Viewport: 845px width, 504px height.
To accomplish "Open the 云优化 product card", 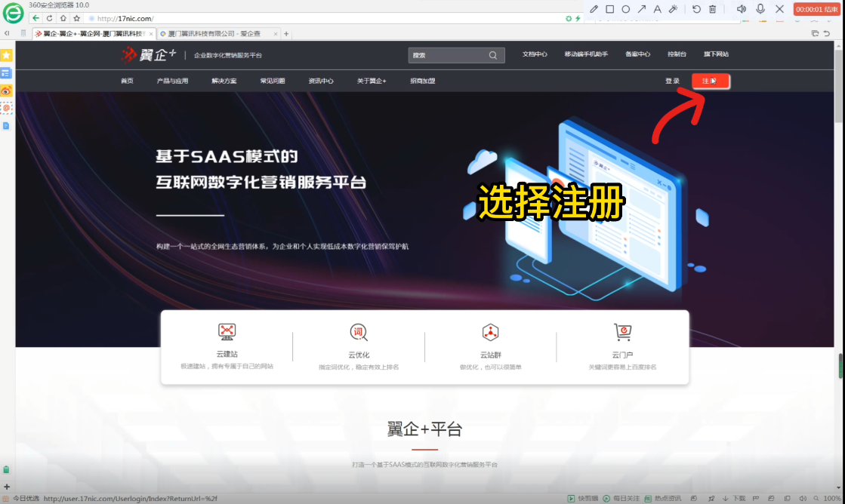I will pos(359,347).
